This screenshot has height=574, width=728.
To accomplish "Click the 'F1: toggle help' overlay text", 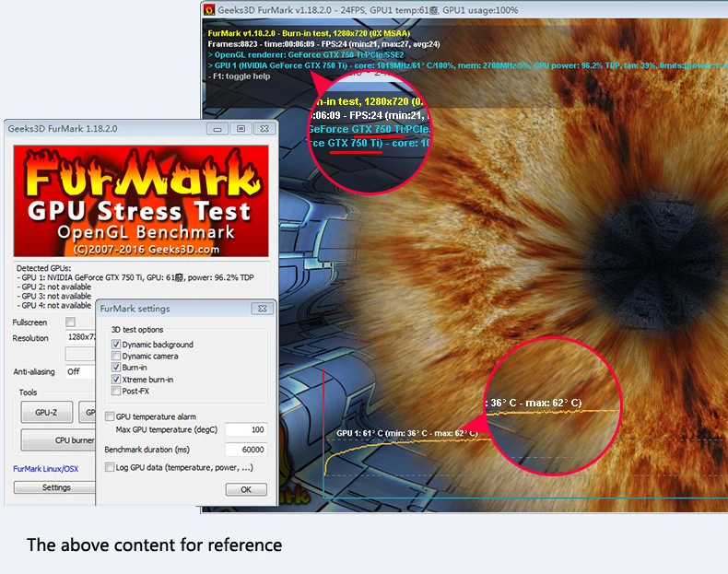I will [x=239, y=76].
